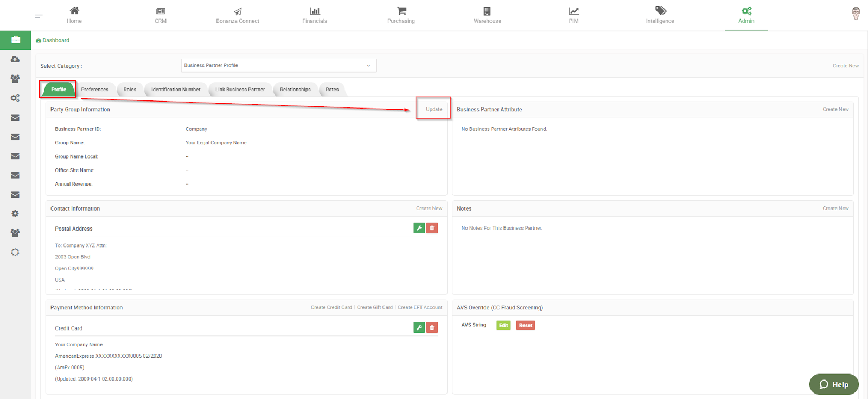This screenshot has width=868, height=399.
Task: Open the Financials module
Action: tap(315, 15)
